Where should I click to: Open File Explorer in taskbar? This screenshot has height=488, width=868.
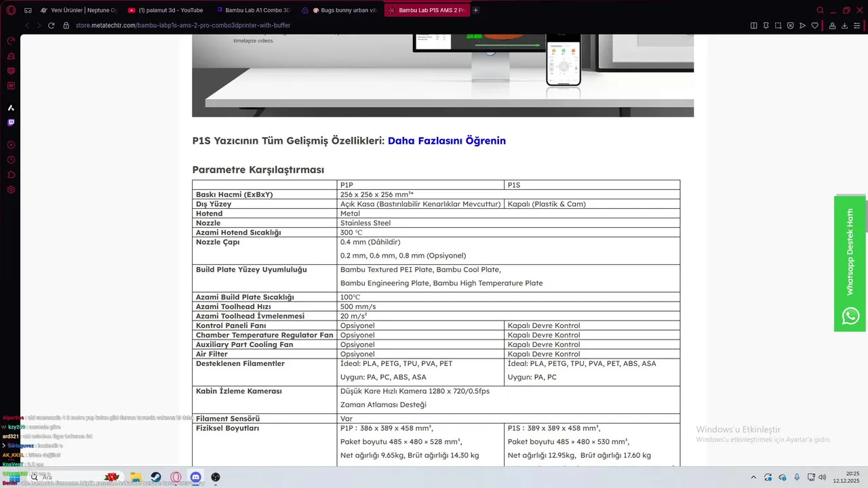(x=136, y=477)
